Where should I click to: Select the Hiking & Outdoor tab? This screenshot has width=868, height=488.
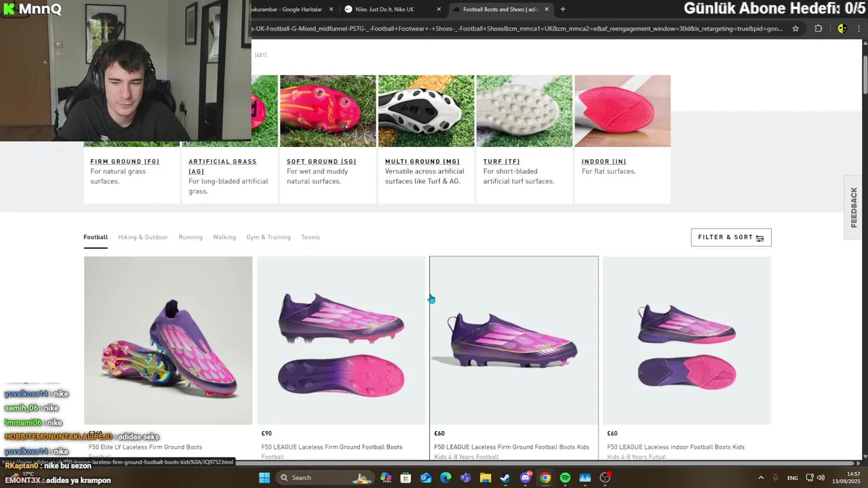[143, 237]
